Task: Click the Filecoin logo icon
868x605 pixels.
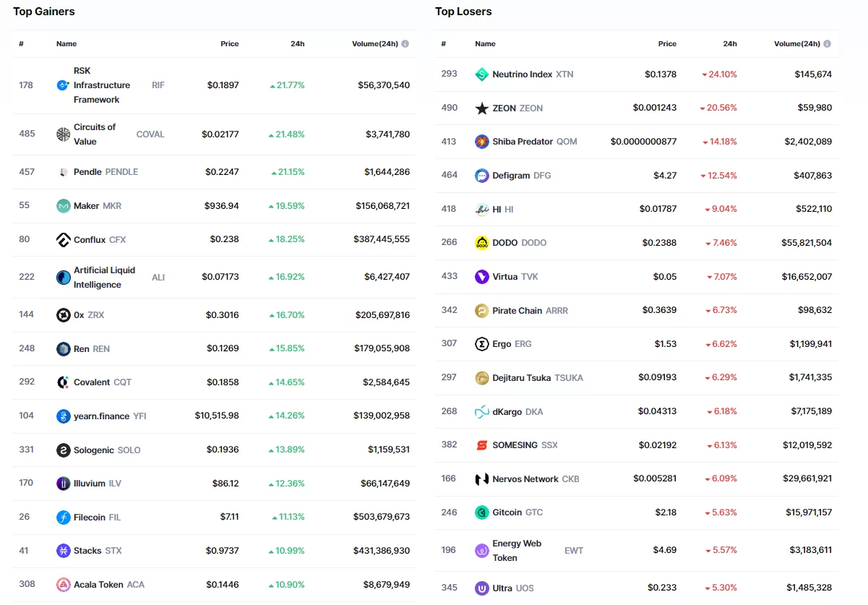Action: click(x=64, y=518)
